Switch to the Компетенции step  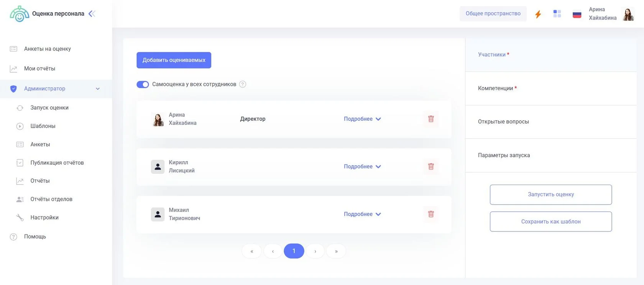[x=496, y=88]
